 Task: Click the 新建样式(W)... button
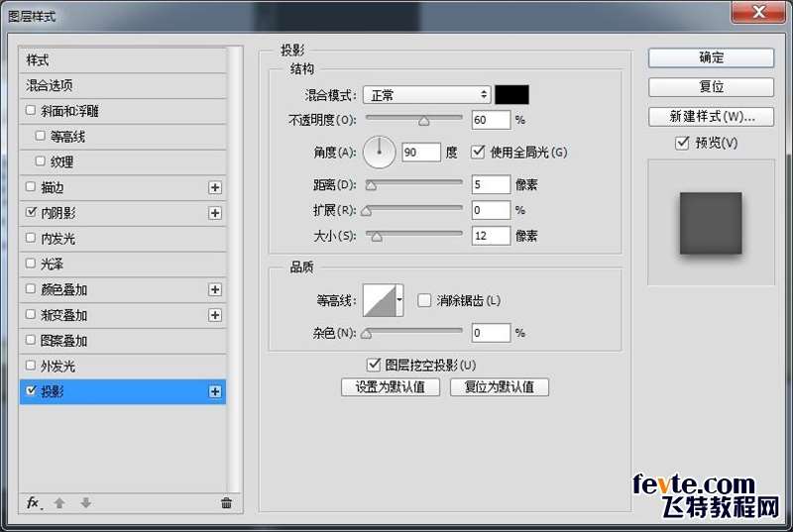711,117
